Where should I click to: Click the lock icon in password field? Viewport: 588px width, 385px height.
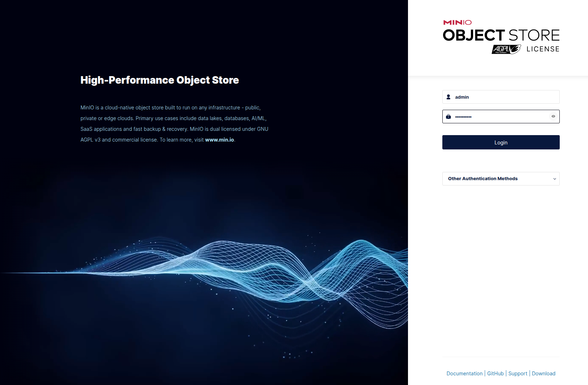tap(448, 117)
